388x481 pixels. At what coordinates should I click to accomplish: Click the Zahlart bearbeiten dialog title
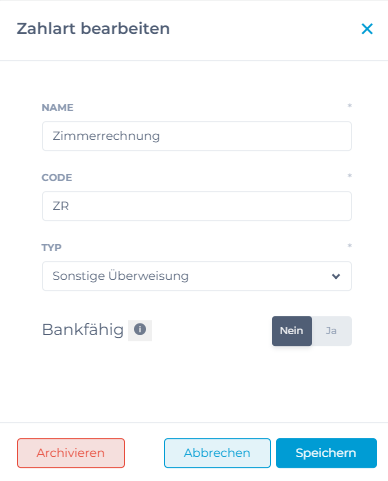(x=93, y=29)
